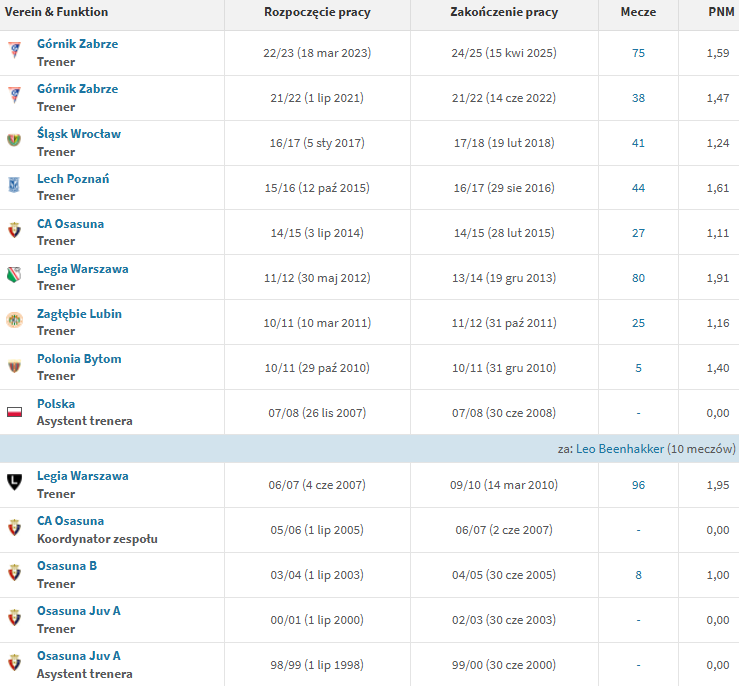
Task: Open the Lech Poznań club link
Action: point(73,179)
